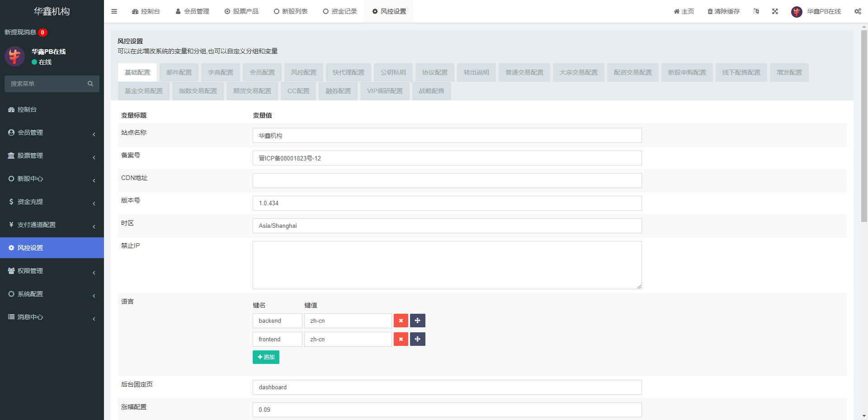This screenshot has width=868, height=420.
Task: Open the 邮件配置 config tab
Action: tap(179, 72)
